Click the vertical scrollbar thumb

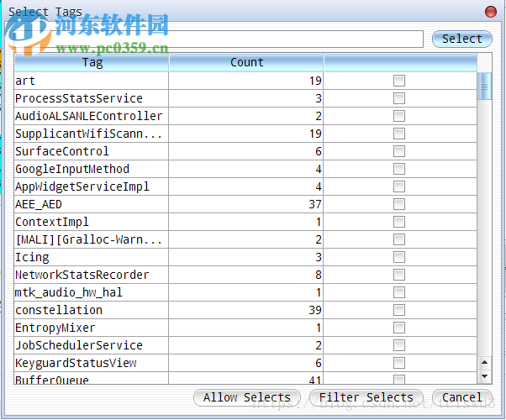[x=484, y=87]
